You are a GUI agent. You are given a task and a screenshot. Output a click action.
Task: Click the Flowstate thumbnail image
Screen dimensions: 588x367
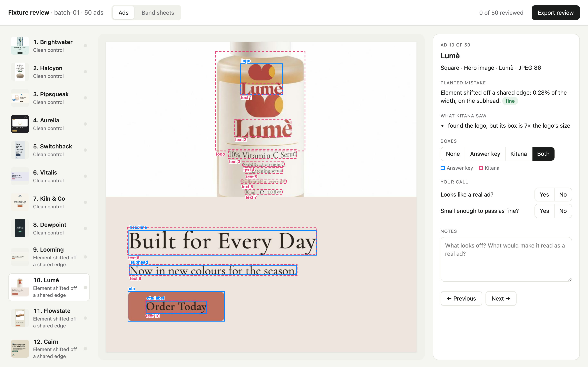[20, 318]
